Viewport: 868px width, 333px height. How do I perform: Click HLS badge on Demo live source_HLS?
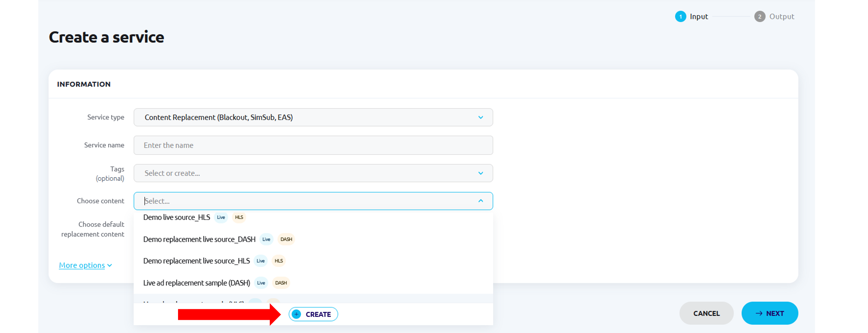239,217
